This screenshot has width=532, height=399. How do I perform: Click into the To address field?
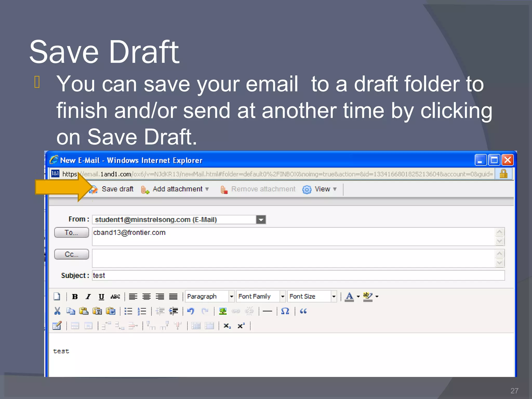pyautogui.click(x=294, y=237)
